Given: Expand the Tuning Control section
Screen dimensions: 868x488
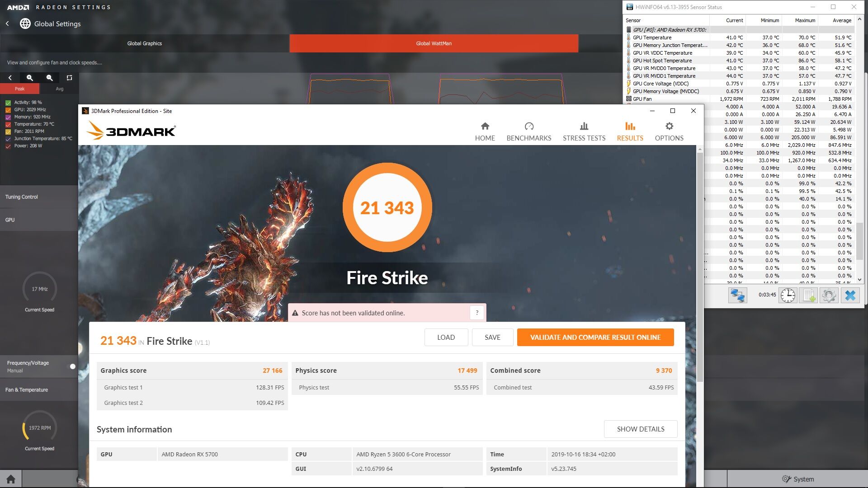Looking at the screenshot, I should [39, 197].
